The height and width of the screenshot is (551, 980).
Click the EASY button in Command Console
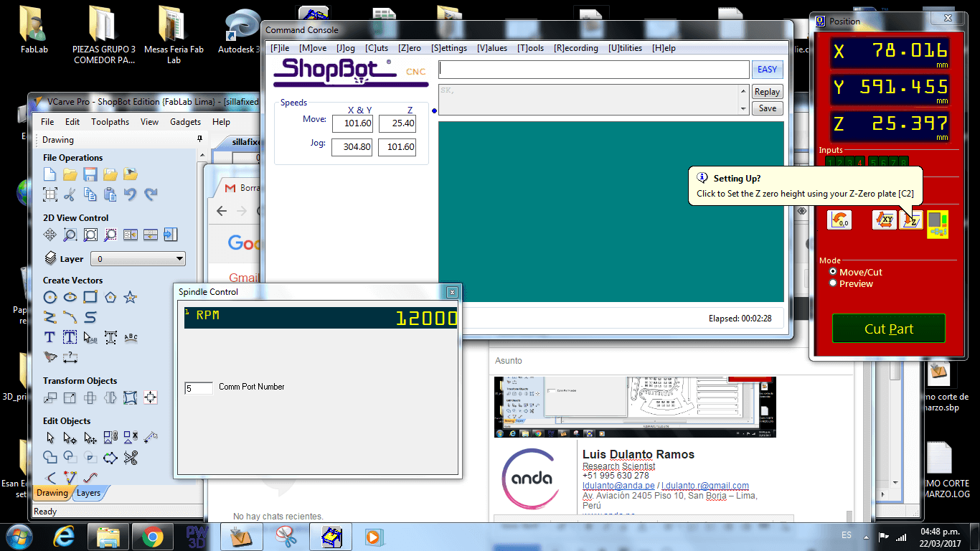click(x=767, y=70)
